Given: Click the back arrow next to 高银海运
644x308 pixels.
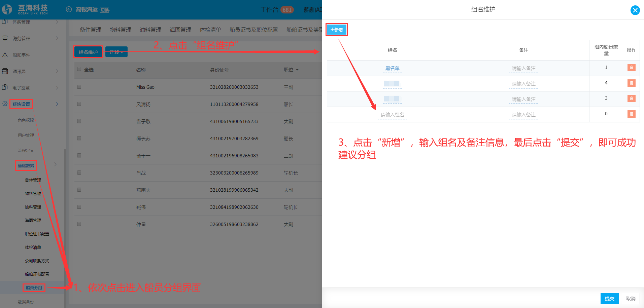Looking at the screenshot, I should point(69,9).
